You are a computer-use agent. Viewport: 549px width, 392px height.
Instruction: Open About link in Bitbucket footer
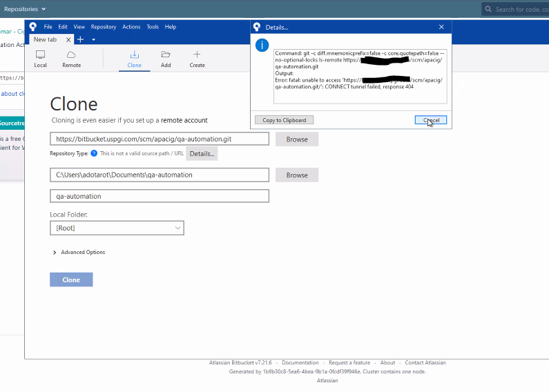pyautogui.click(x=387, y=362)
